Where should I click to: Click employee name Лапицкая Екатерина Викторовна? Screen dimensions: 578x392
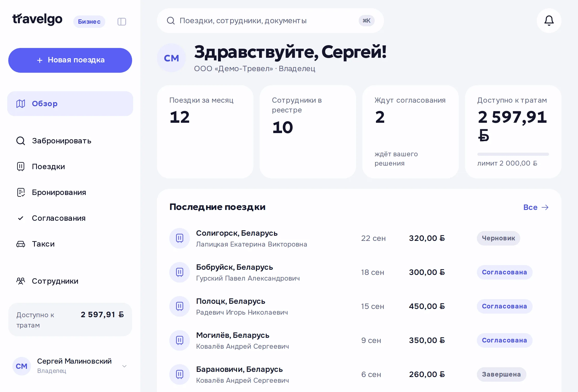click(252, 244)
